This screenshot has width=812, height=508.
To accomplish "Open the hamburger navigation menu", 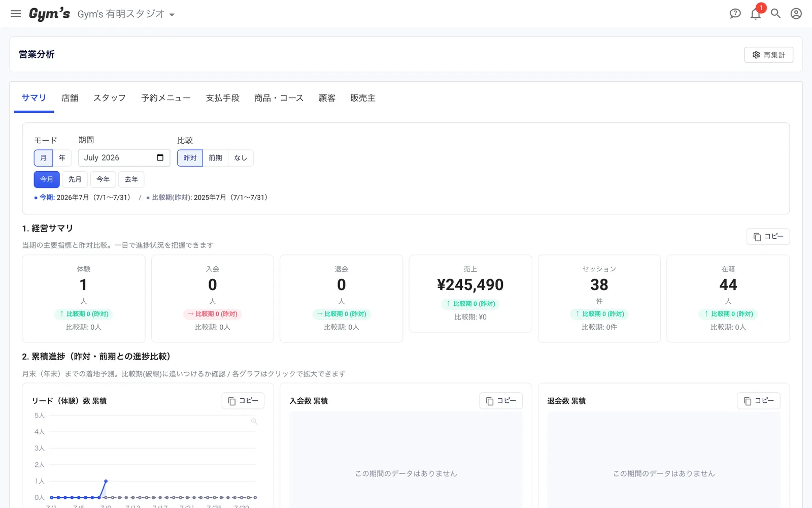I will pyautogui.click(x=16, y=14).
